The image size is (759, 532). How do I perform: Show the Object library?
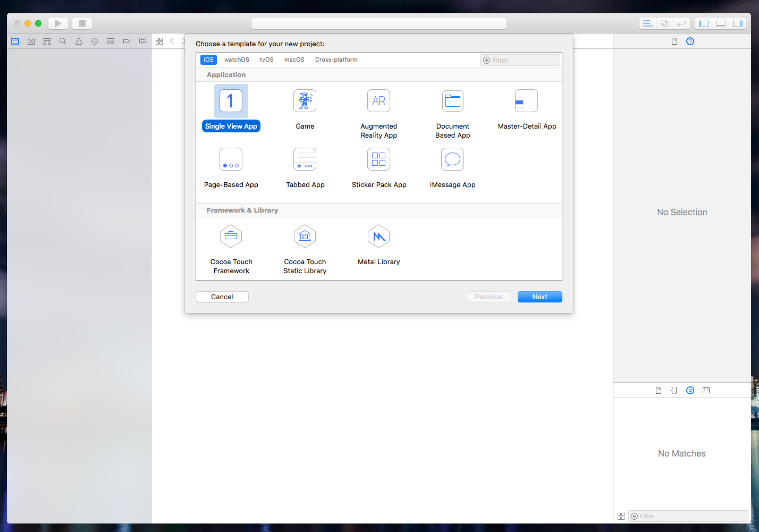[x=690, y=390]
